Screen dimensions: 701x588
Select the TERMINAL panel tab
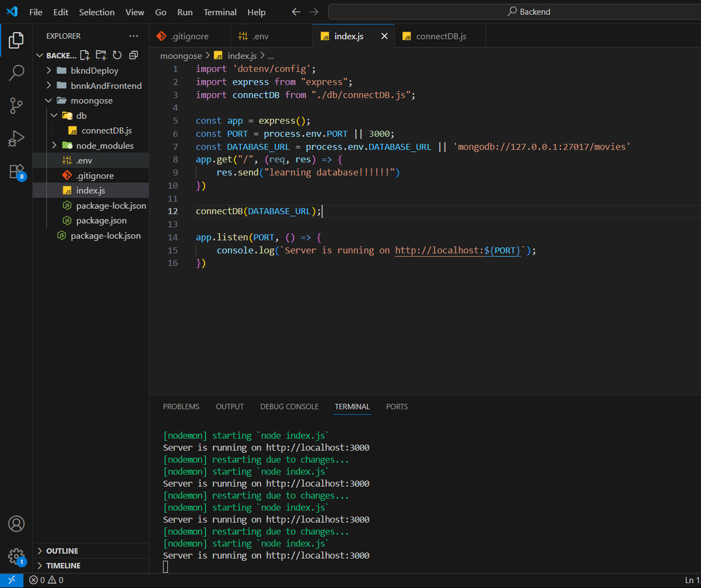click(x=352, y=406)
